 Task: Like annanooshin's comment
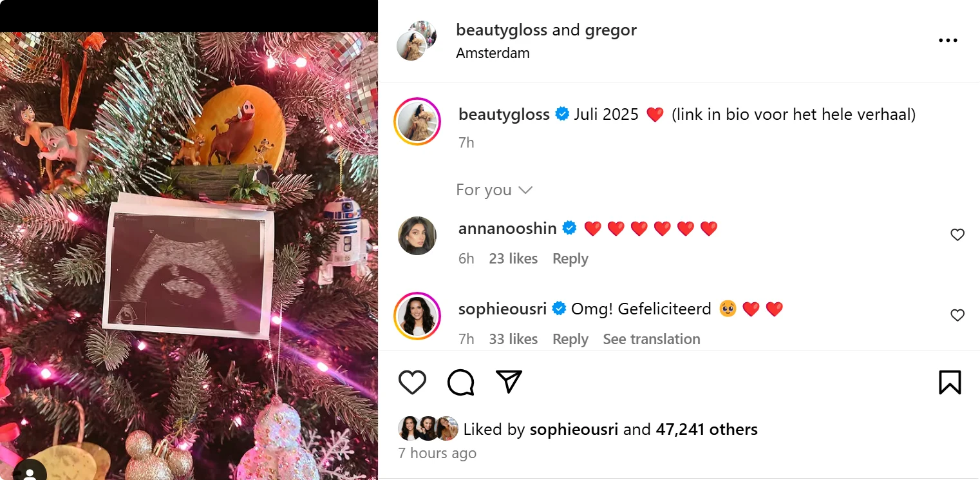[957, 235]
